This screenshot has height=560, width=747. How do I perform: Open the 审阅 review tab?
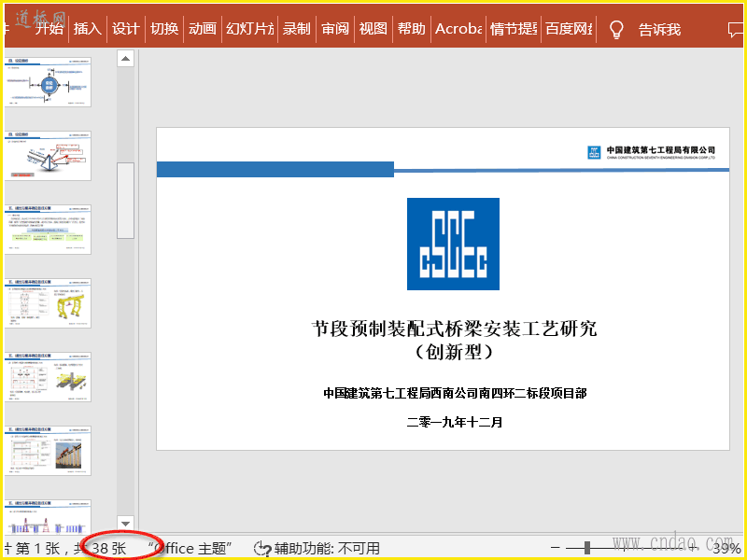tap(335, 29)
